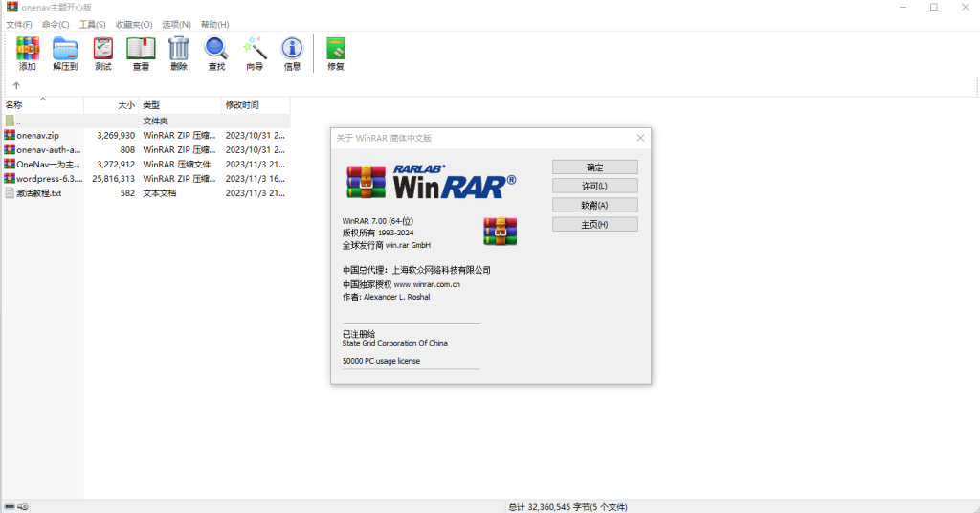Close the 关于 WinRAR dialog
The width and height of the screenshot is (980, 513).
(640, 138)
